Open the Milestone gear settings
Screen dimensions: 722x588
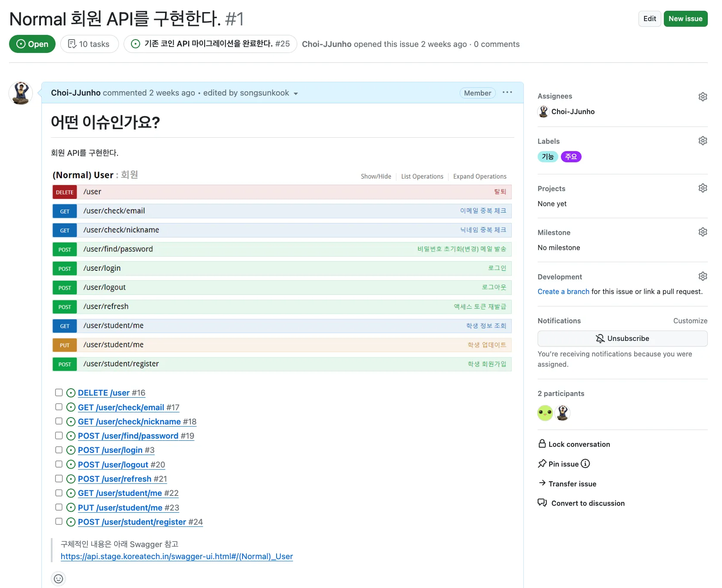(702, 232)
